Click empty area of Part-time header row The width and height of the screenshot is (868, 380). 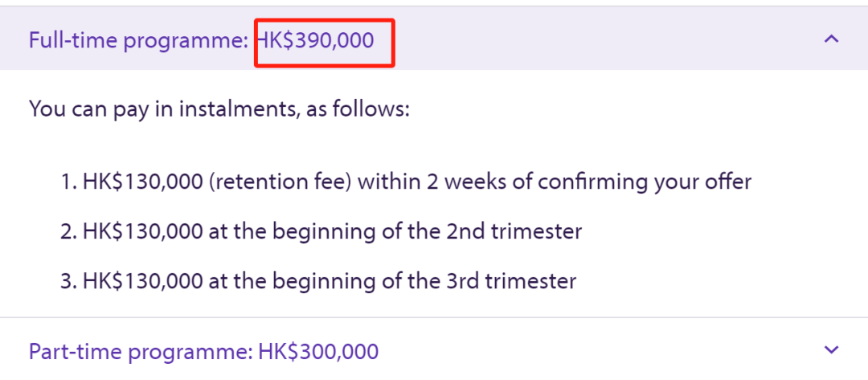click(603, 350)
